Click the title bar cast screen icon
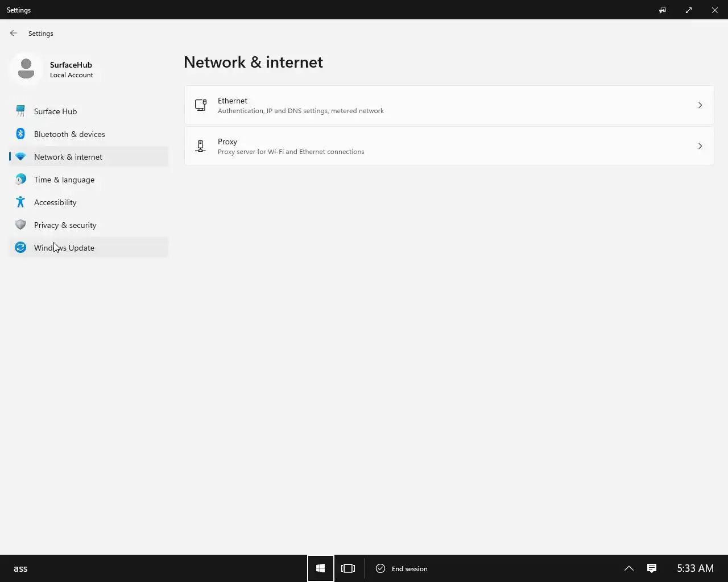The width and height of the screenshot is (728, 582). pyautogui.click(x=663, y=10)
